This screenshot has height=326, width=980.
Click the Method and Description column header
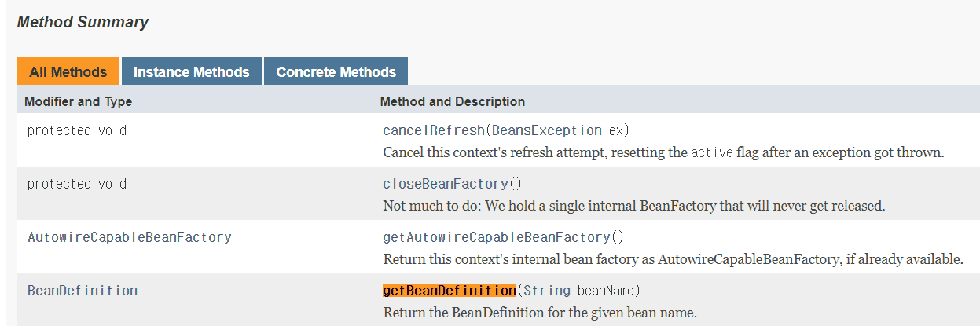(x=453, y=101)
